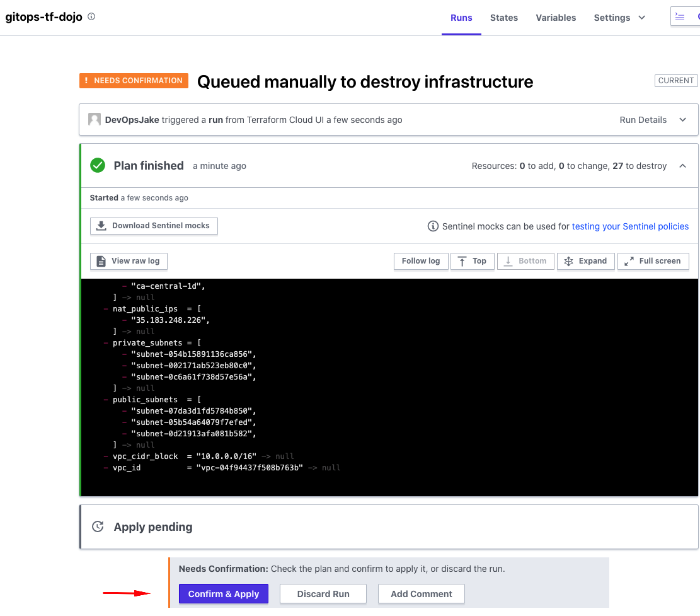This screenshot has height=616, width=700.
Task: Click the "ca-central-1d" log entry
Action: click(x=163, y=286)
